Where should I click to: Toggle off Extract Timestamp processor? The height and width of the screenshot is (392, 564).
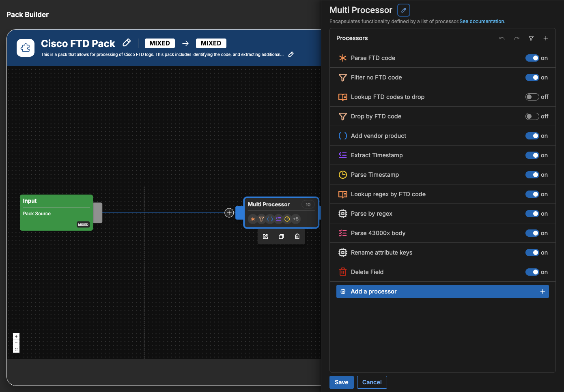click(x=532, y=155)
